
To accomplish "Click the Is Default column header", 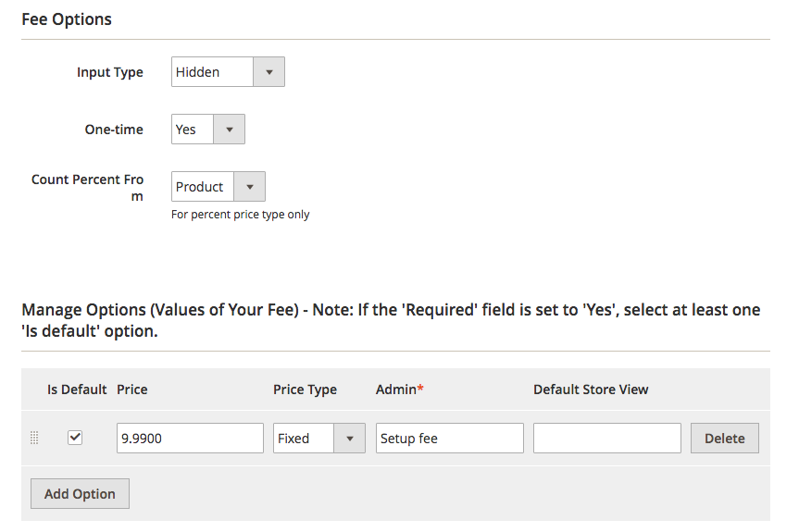I will (77, 390).
